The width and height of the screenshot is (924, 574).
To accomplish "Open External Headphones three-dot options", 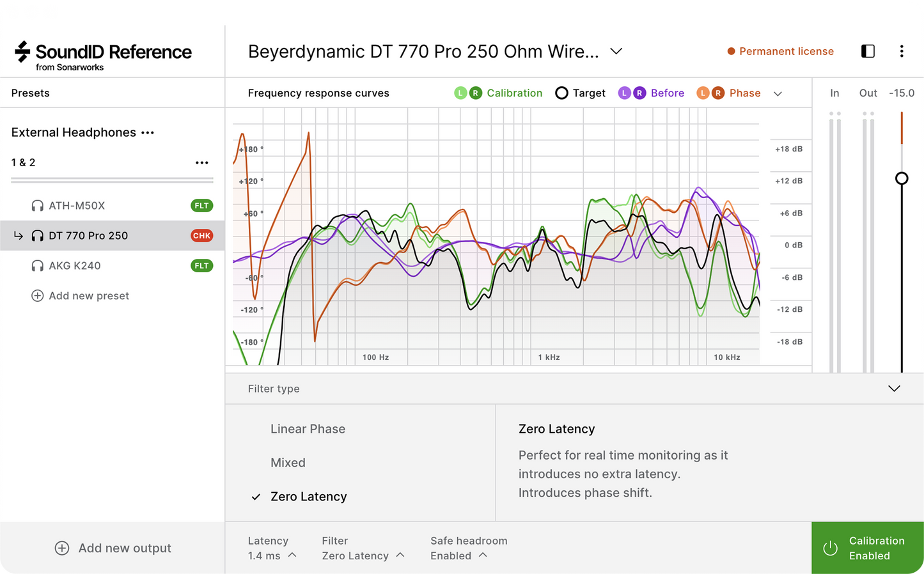I will coord(148,133).
